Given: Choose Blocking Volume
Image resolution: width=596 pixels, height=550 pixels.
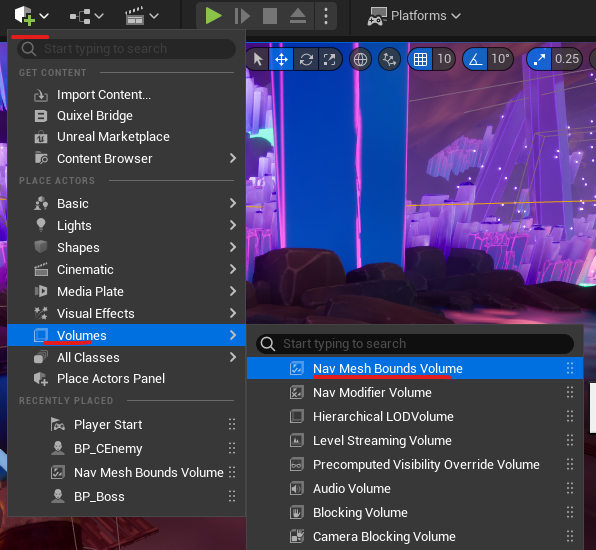Looking at the screenshot, I should 415,512.
